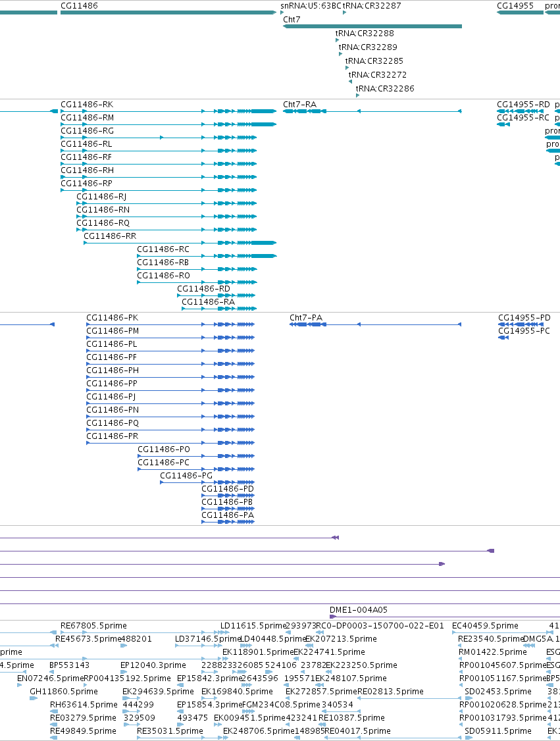560x741 pixels.
Task: Select protein CG11486-PA
Action: pyautogui.click(x=228, y=522)
